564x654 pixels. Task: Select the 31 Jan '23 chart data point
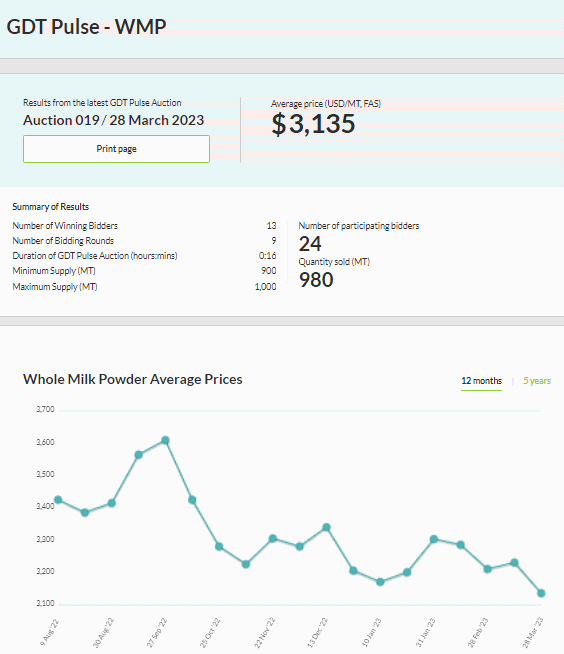pos(434,539)
